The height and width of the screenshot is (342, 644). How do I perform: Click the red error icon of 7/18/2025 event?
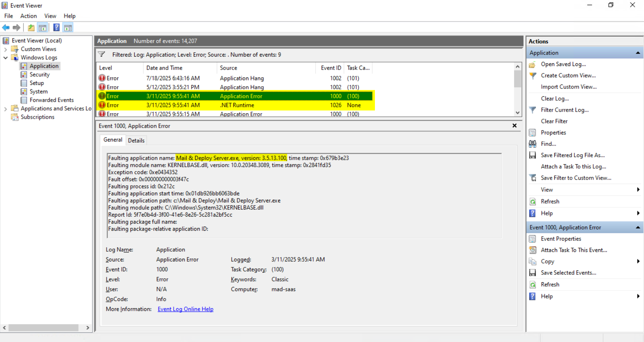pos(102,78)
